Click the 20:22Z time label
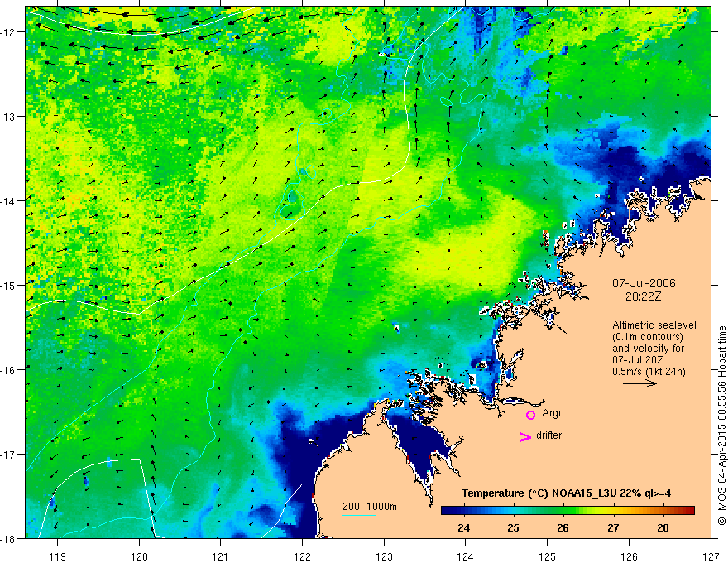The height and width of the screenshot is (563, 728). pos(643,296)
